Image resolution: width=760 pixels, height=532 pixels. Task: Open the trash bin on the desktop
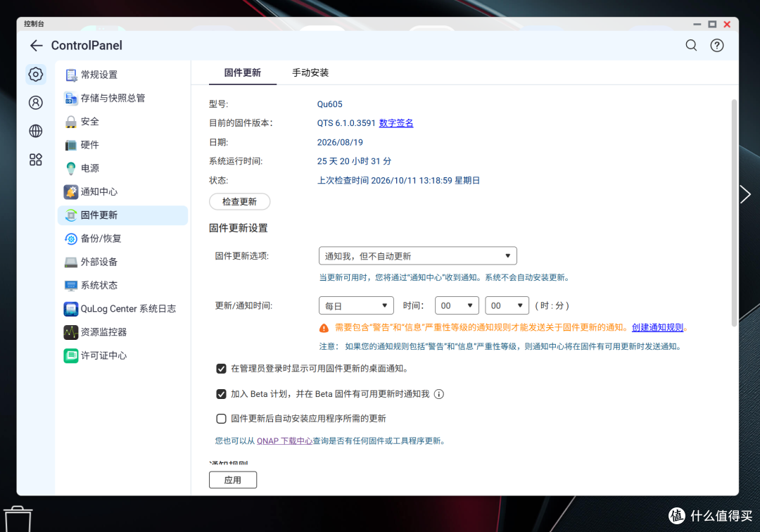(x=18, y=519)
